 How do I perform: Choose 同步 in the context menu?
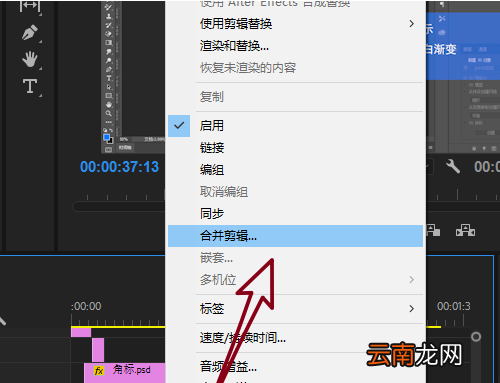tap(295, 214)
